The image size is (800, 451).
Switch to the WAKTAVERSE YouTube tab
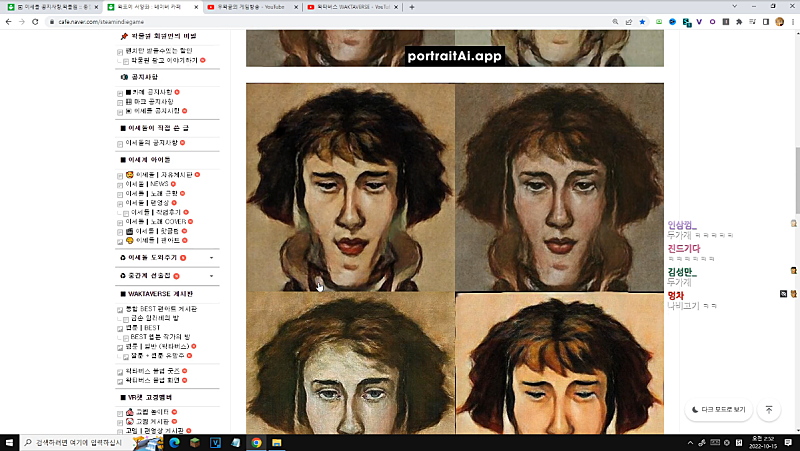click(x=350, y=7)
